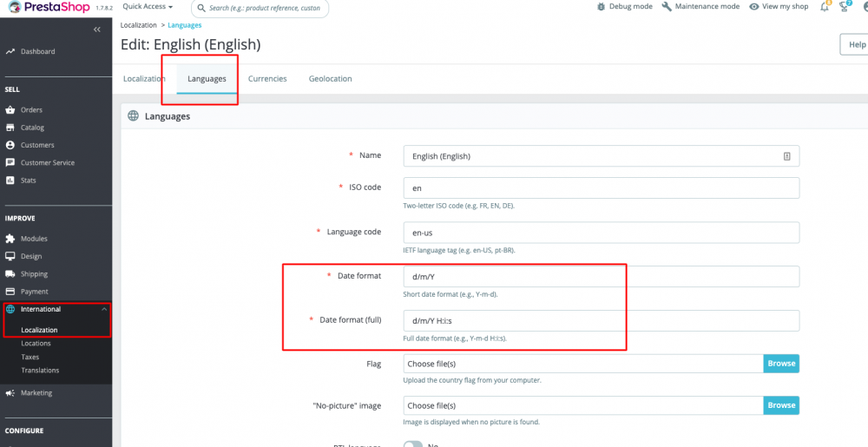Click the Name input field

pos(602,156)
